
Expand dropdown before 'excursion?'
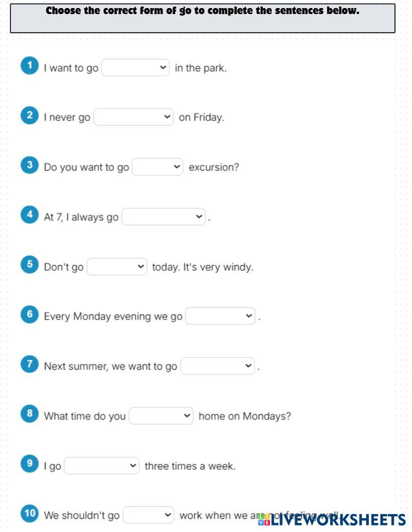click(158, 167)
